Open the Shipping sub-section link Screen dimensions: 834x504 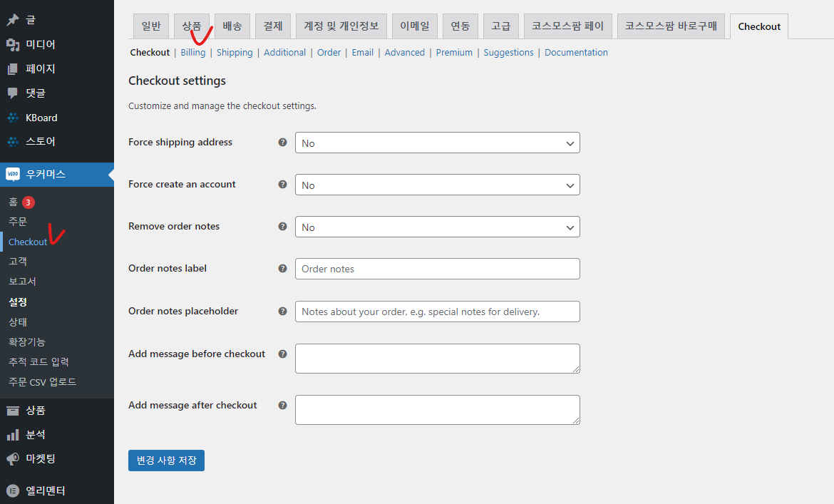pyautogui.click(x=235, y=52)
